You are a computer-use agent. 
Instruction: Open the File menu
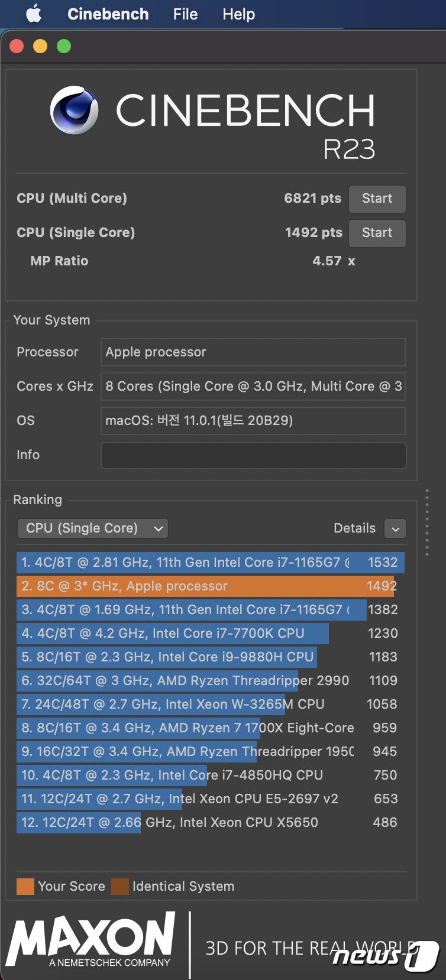[185, 14]
